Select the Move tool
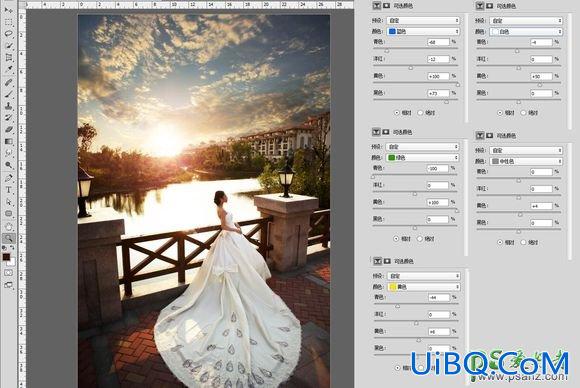The height and width of the screenshot is (388, 580). point(8,10)
